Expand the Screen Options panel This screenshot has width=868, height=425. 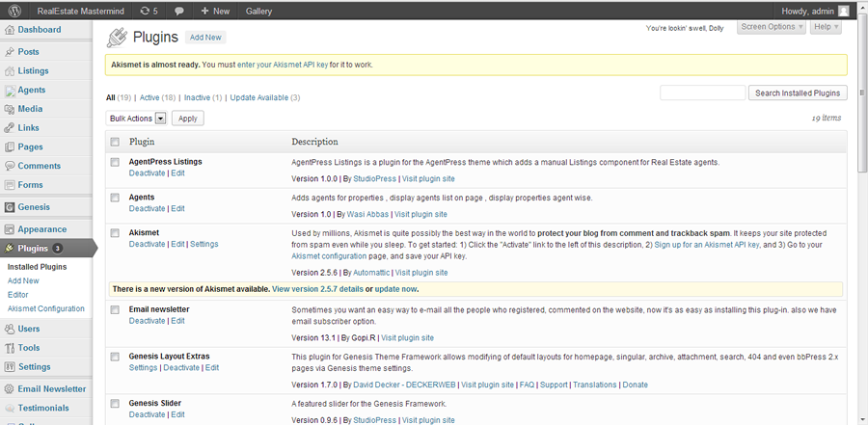[772, 27]
